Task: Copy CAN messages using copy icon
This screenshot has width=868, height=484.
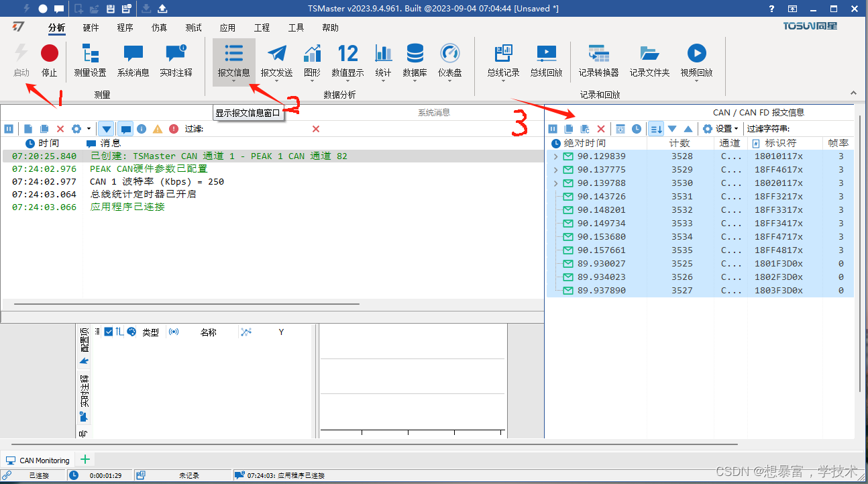Action: 569,129
